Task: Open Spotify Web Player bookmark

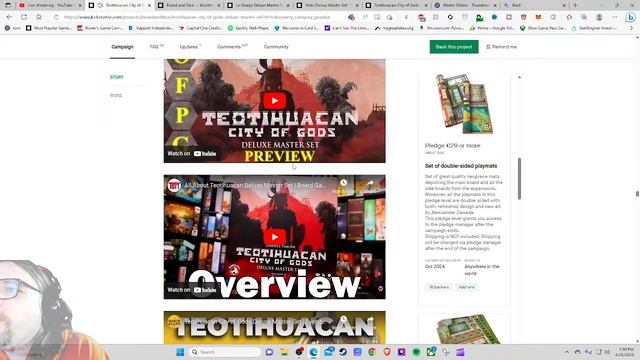Action: (248, 28)
